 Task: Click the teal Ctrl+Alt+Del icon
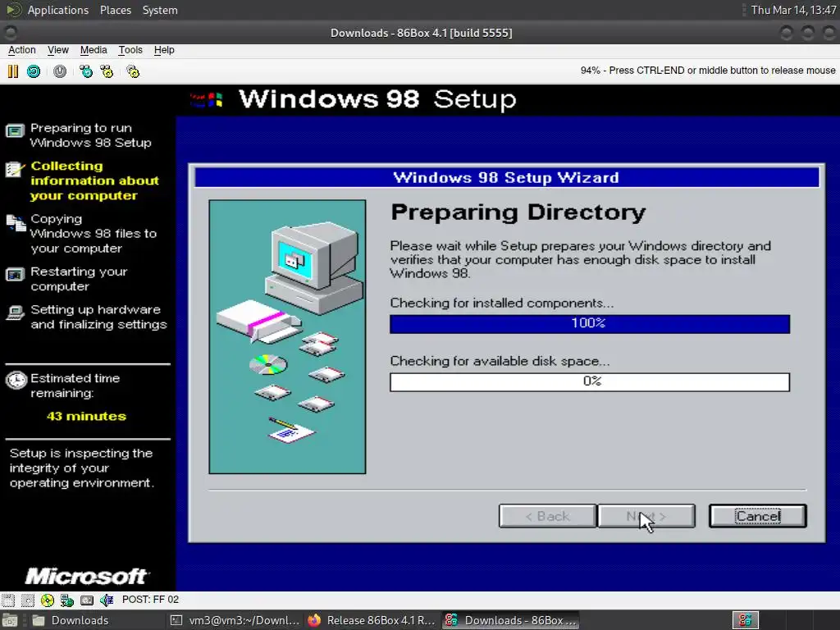(x=85, y=71)
